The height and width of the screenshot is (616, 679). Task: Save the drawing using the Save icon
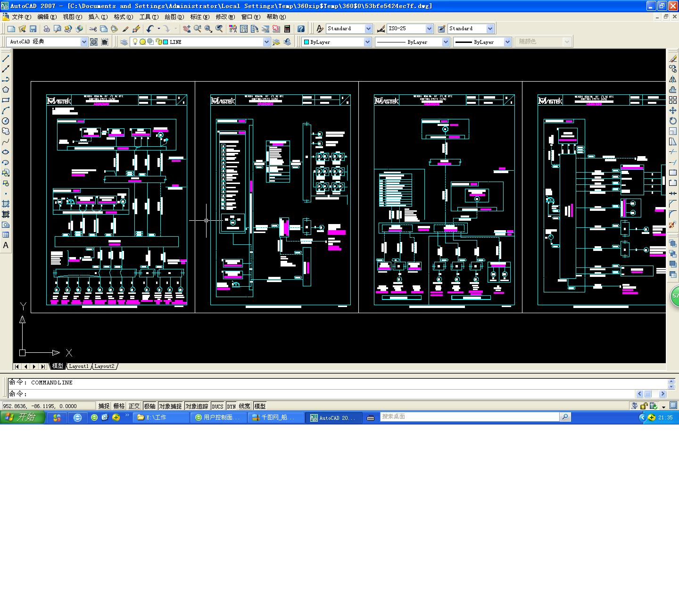click(x=33, y=28)
